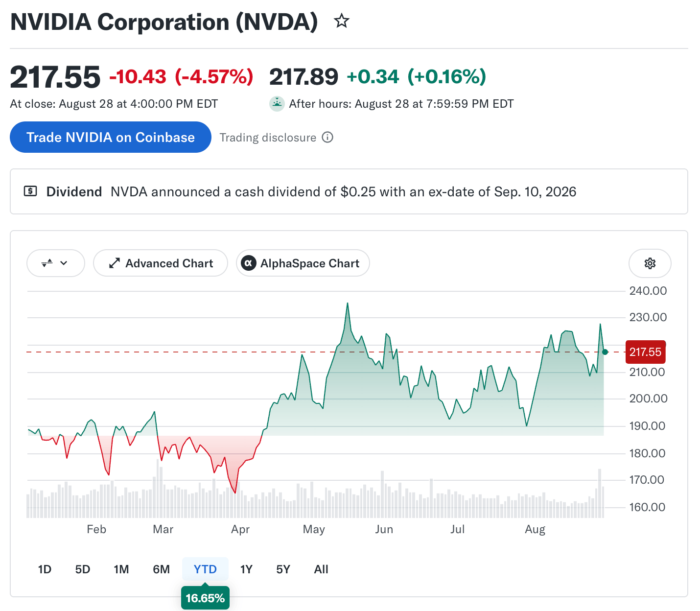Image resolution: width=700 pixels, height=611 pixels.
Task: Click the AlphaSpace alpha logo icon
Action: 249,263
